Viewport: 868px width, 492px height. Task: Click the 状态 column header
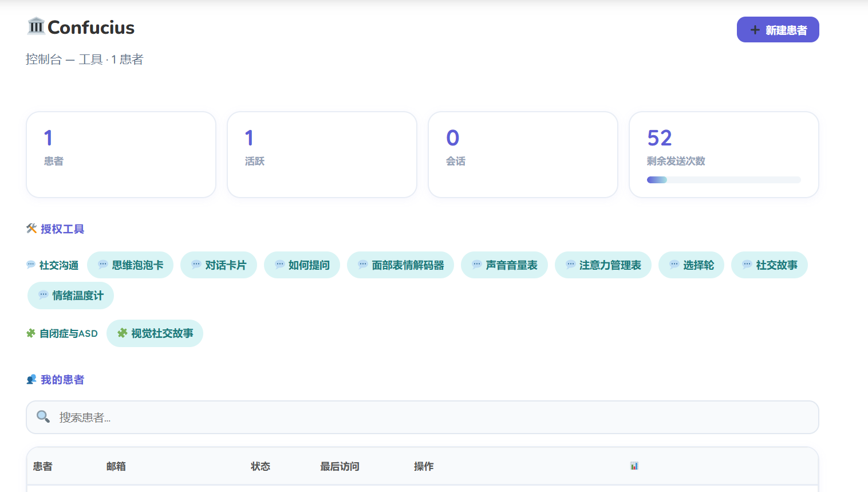[x=261, y=466]
